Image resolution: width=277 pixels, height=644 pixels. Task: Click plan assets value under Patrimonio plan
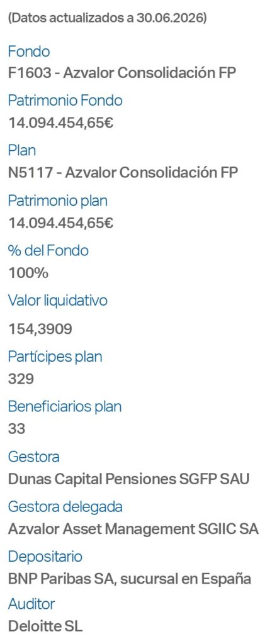61,223
